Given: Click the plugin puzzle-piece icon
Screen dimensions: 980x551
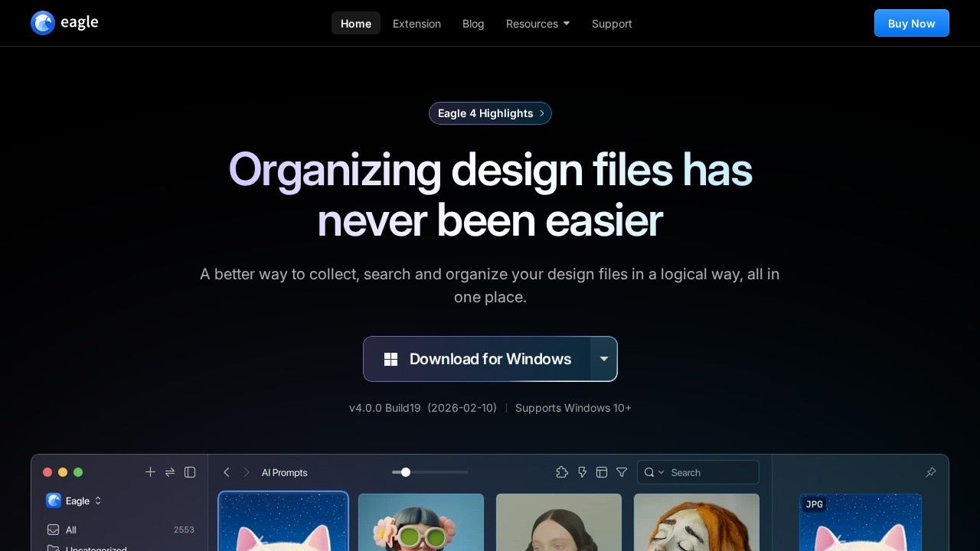Looking at the screenshot, I should 562,472.
